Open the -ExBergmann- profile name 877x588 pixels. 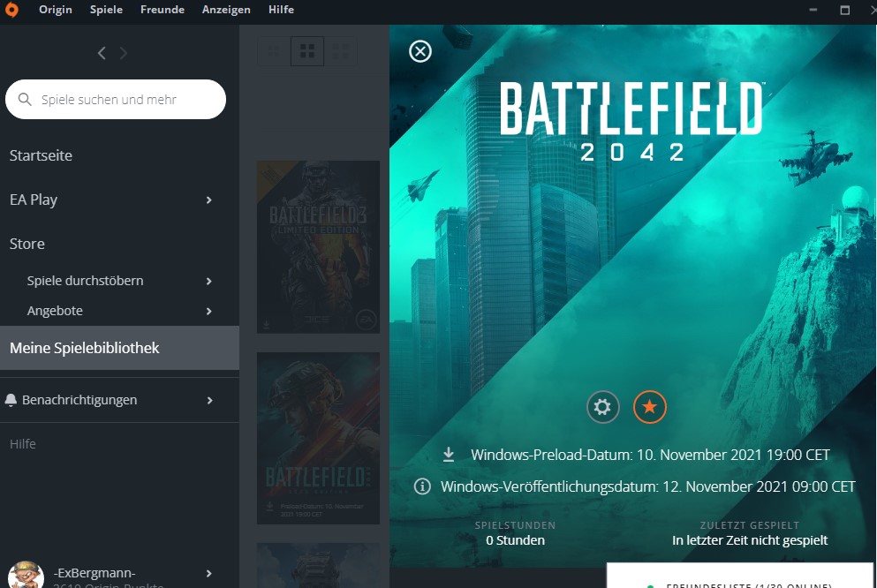[94, 573]
